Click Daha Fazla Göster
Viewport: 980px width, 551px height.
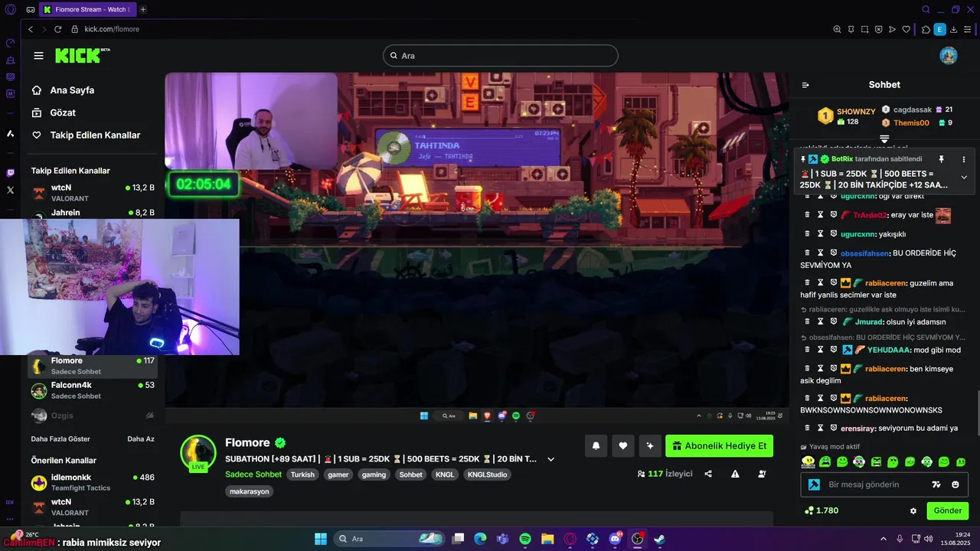click(x=60, y=439)
